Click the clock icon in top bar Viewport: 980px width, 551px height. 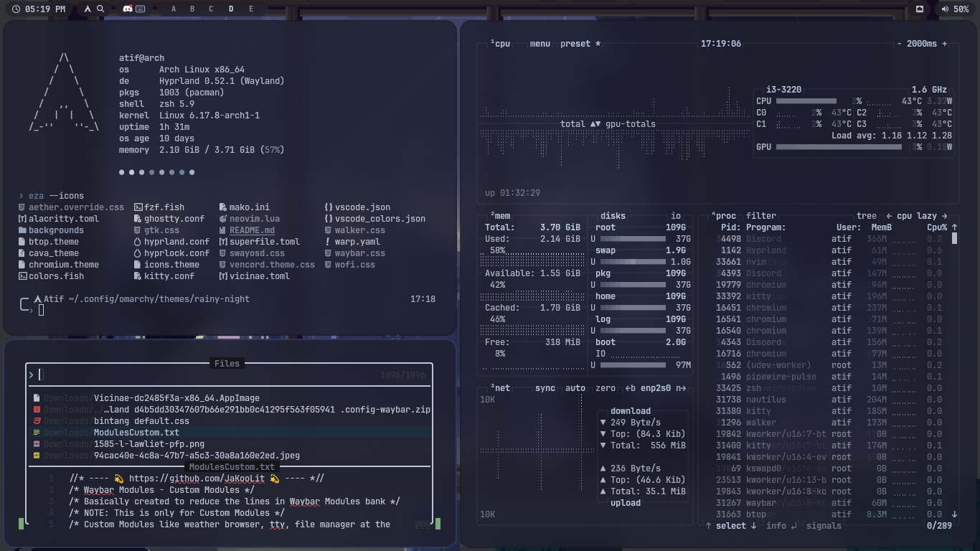tap(17, 9)
